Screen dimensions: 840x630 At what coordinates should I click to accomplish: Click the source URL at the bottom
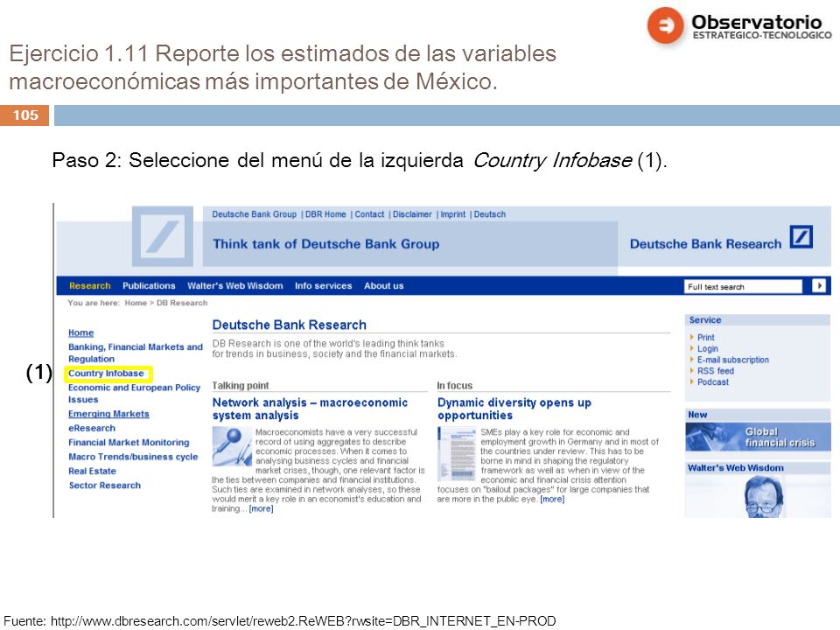(303, 621)
